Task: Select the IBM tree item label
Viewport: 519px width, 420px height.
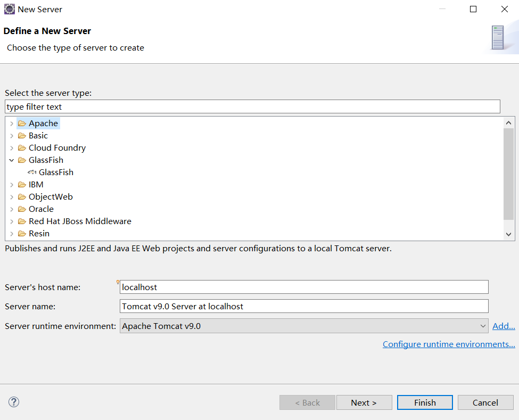Action: point(36,185)
